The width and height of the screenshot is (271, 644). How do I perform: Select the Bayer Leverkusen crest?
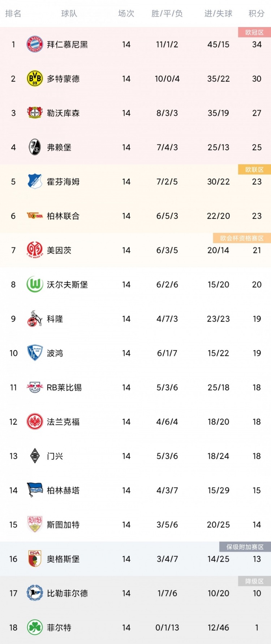coord(35,113)
